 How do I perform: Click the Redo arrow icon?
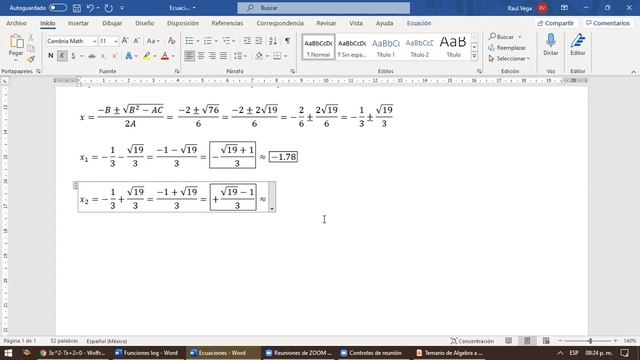click(108, 8)
